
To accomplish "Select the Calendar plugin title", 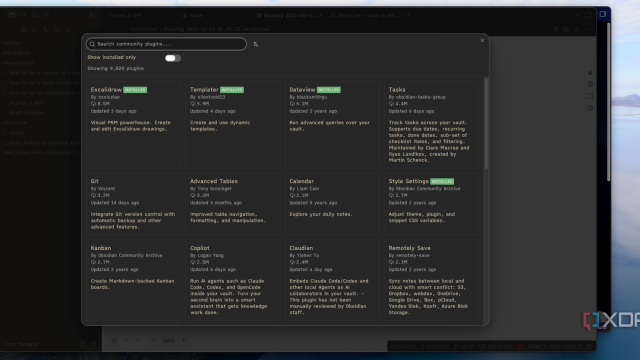I will tap(302, 181).
